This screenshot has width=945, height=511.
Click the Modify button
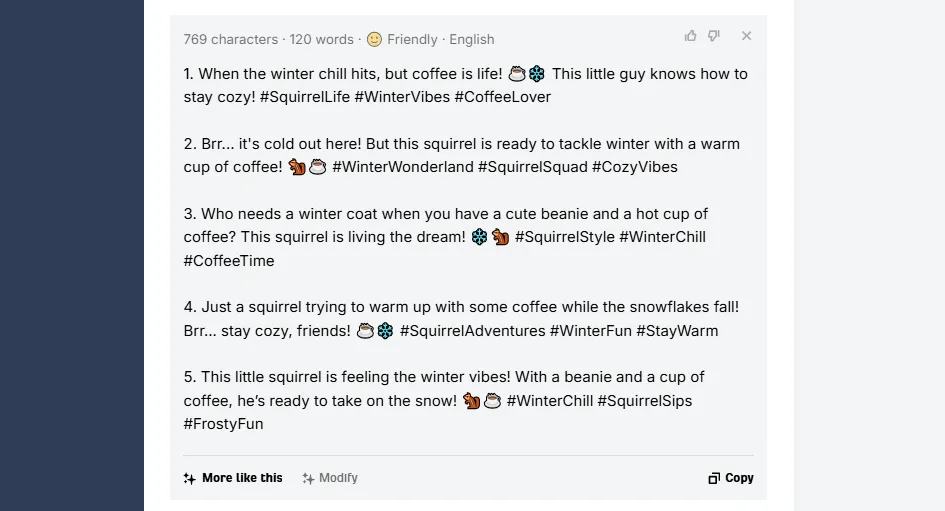pyautogui.click(x=330, y=478)
